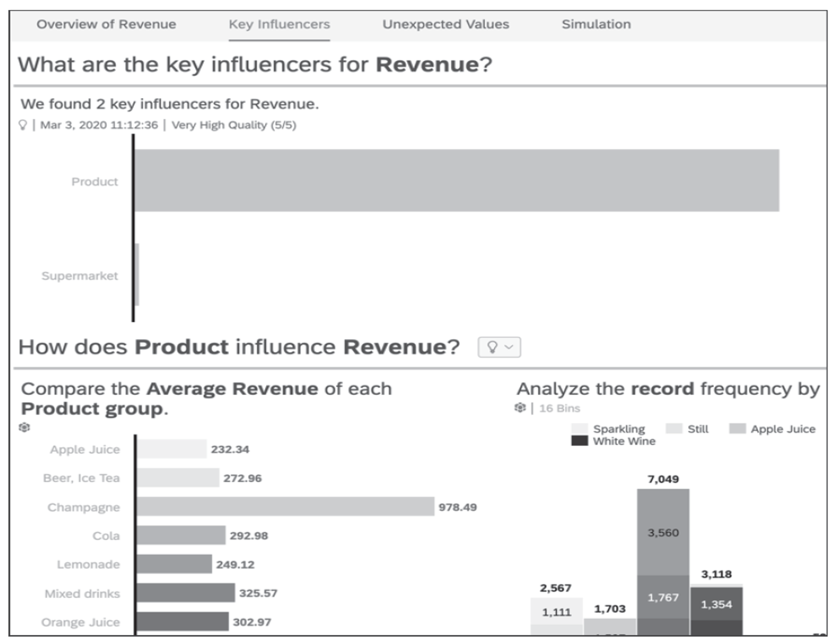The width and height of the screenshot is (837, 644).
Task: Select the Supermarket influencer bar
Action: click(x=138, y=275)
